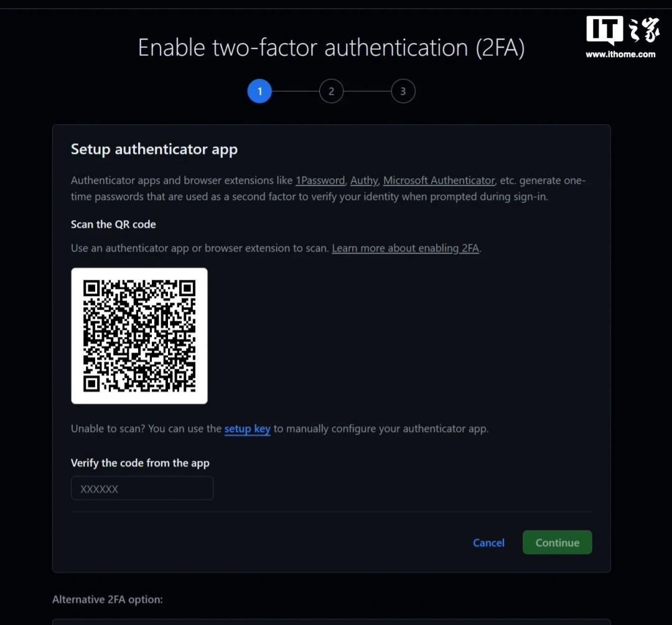Click the QR code image
This screenshot has width=672, height=625.
139,336
